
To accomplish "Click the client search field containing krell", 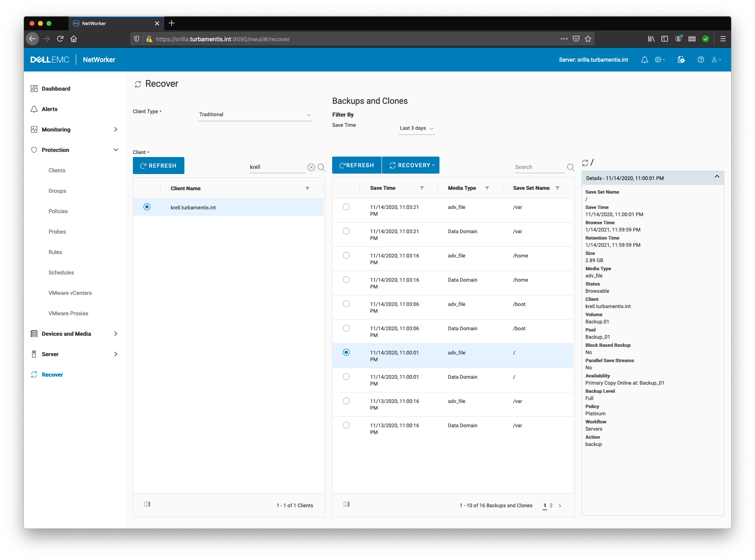I will click(277, 167).
